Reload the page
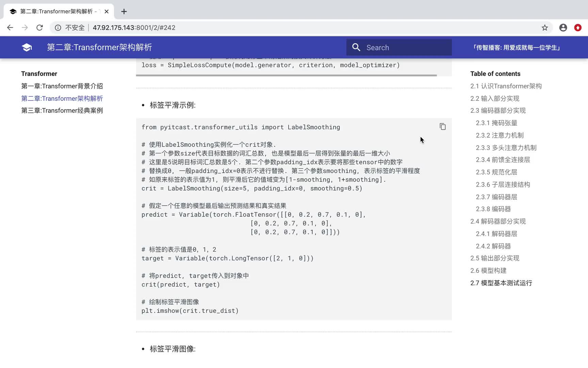Image resolution: width=588 pixels, height=368 pixels. pos(39,28)
